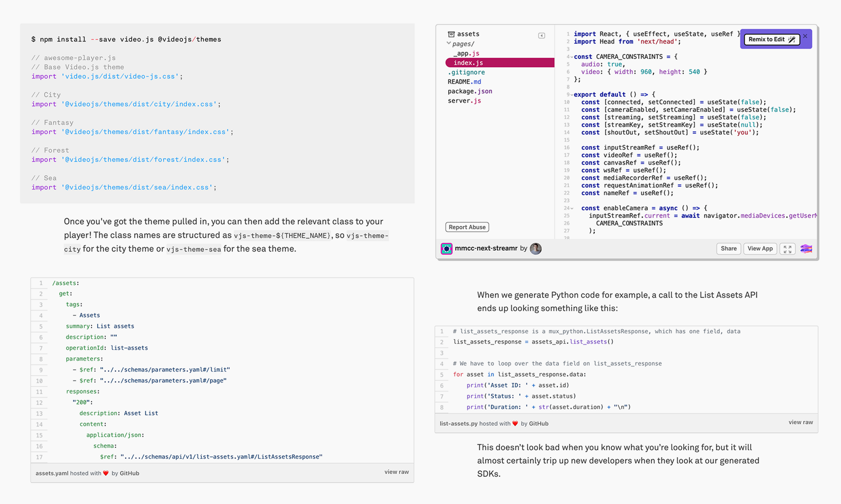Image resolution: width=841 pixels, height=504 pixels.
Task: Fold the CAMERA_CONSTRAINTS block at line 4
Action: (x=572, y=57)
